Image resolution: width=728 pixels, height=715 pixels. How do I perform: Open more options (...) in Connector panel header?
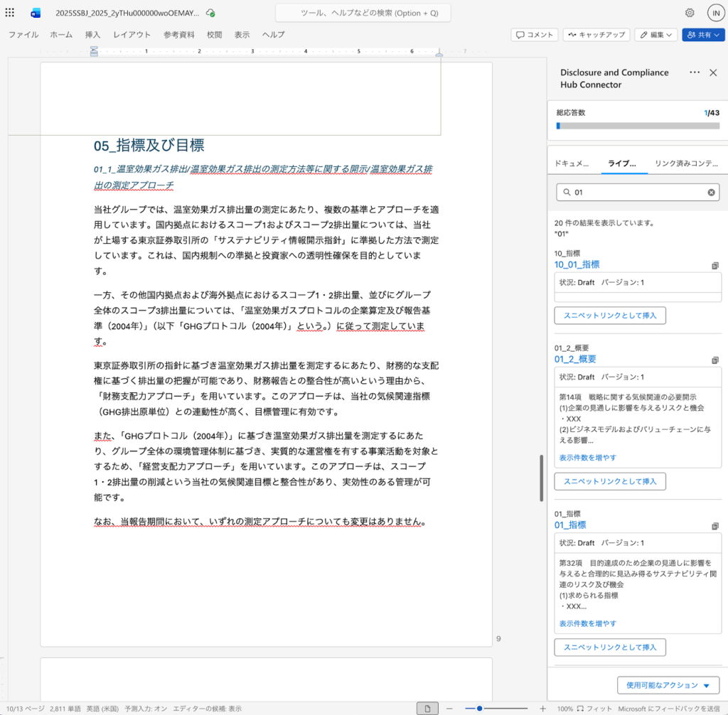(695, 72)
